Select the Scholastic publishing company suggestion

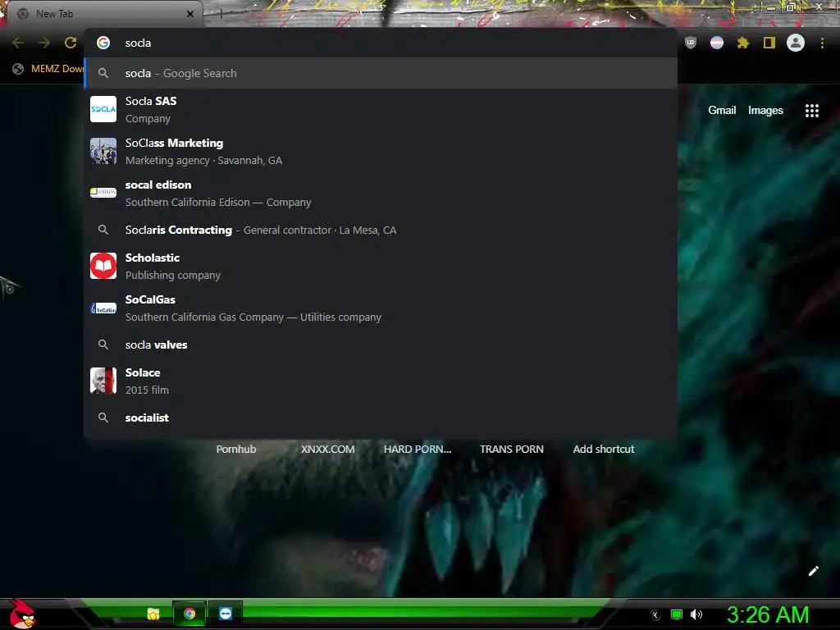click(381, 267)
